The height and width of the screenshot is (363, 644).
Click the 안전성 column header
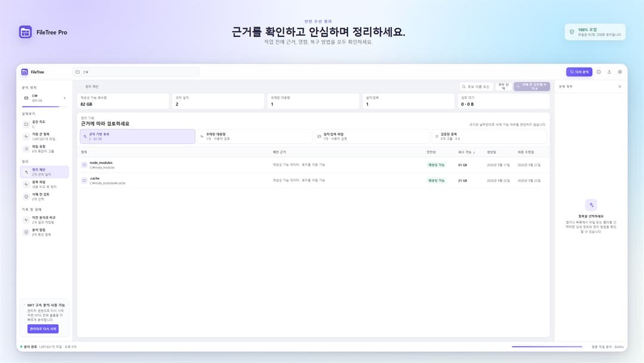(x=431, y=152)
